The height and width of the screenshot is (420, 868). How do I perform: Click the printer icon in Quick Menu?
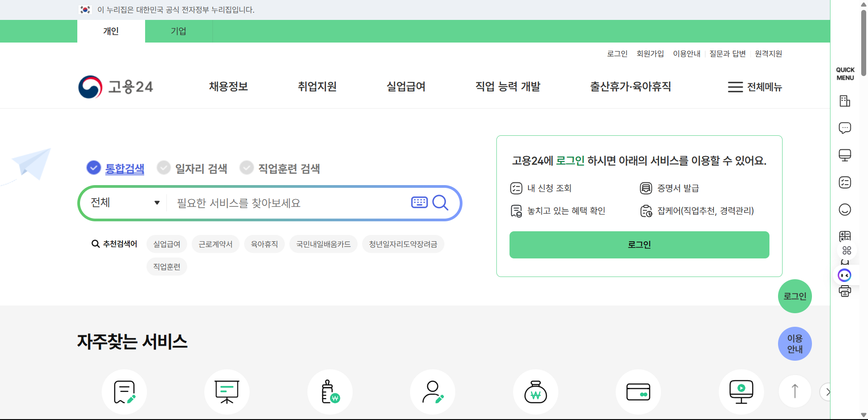click(x=844, y=292)
